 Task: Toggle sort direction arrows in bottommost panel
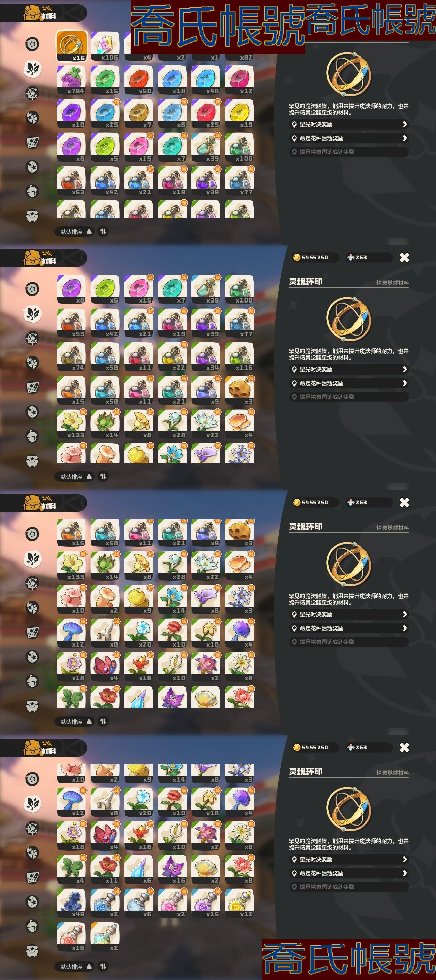tap(103, 966)
